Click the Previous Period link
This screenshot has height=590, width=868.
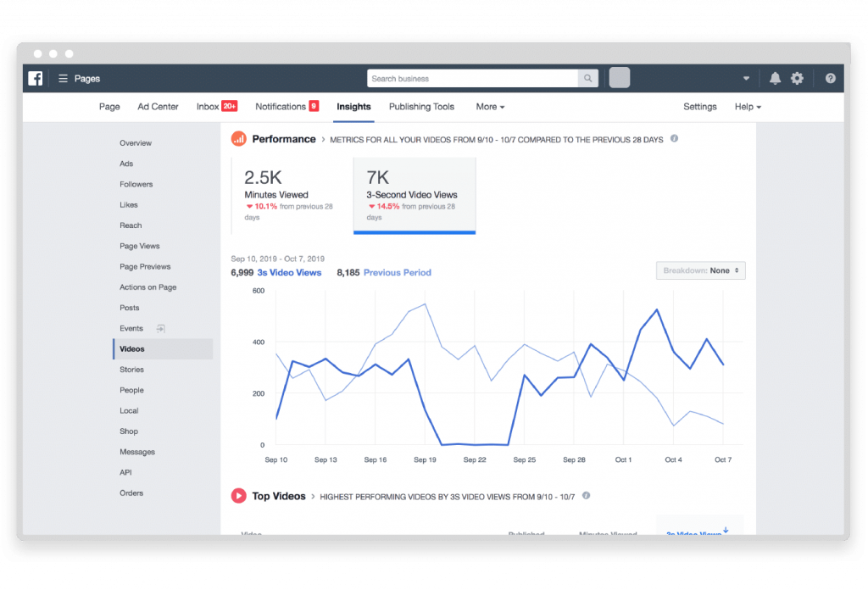point(397,272)
